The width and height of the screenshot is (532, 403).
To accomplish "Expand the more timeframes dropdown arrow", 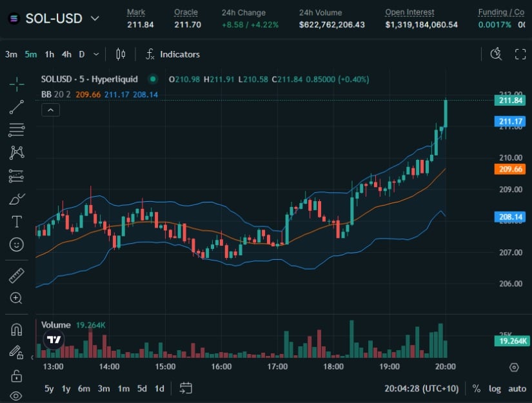I will click(96, 54).
